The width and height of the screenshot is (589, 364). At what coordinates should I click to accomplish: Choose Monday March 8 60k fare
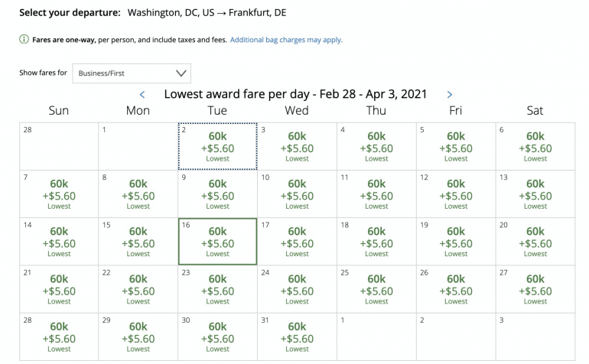pos(138,194)
